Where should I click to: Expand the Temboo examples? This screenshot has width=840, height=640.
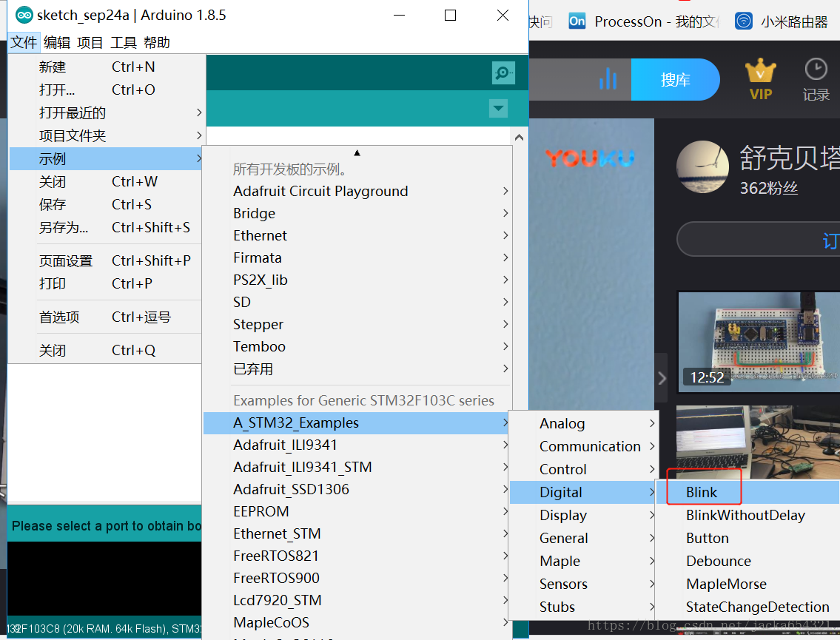[357, 346]
